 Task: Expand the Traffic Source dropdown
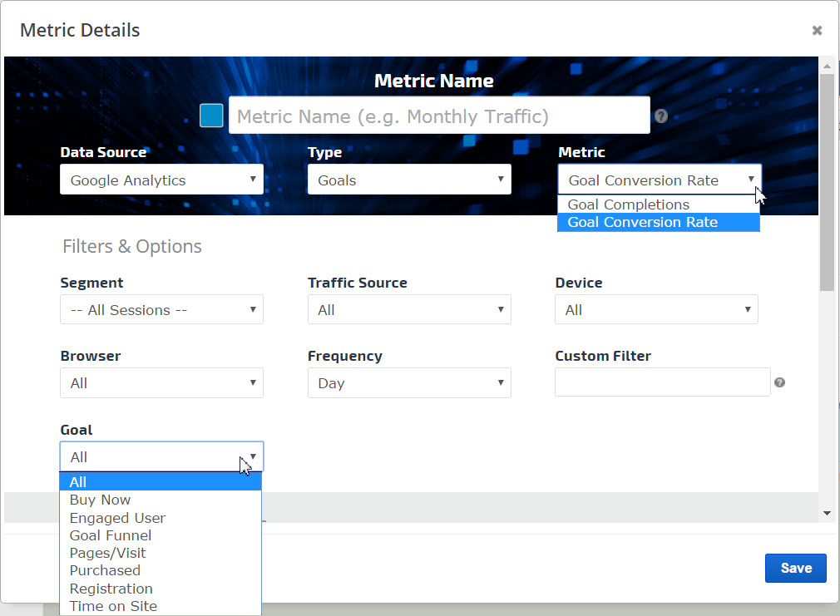tap(408, 310)
